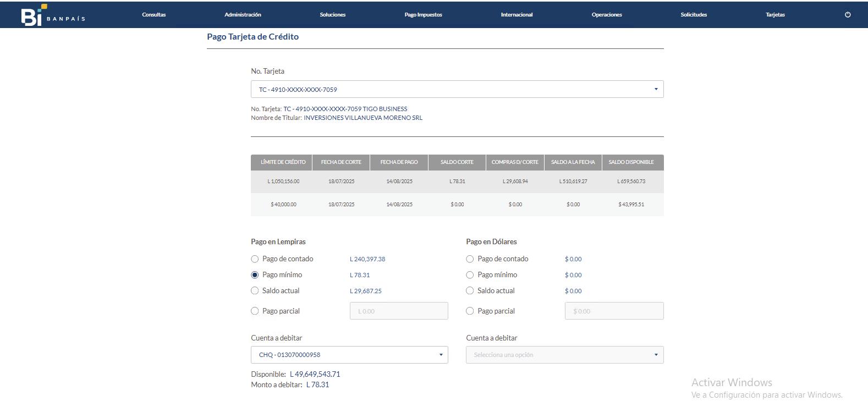Screen dimensions: 868x412
Task: Click the card detail text ending TIGO BUSINESS
Action: (x=345, y=109)
